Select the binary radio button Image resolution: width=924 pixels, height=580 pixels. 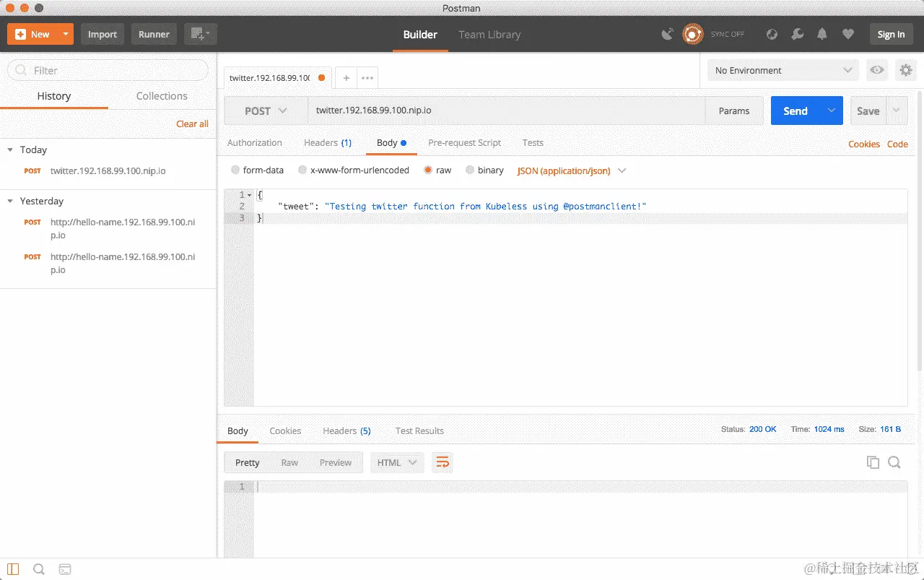tap(470, 170)
